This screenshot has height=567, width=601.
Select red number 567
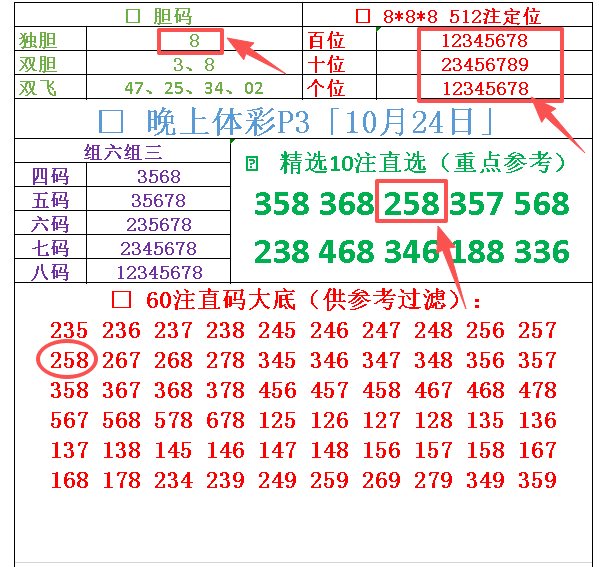pyautogui.click(x=69, y=420)
